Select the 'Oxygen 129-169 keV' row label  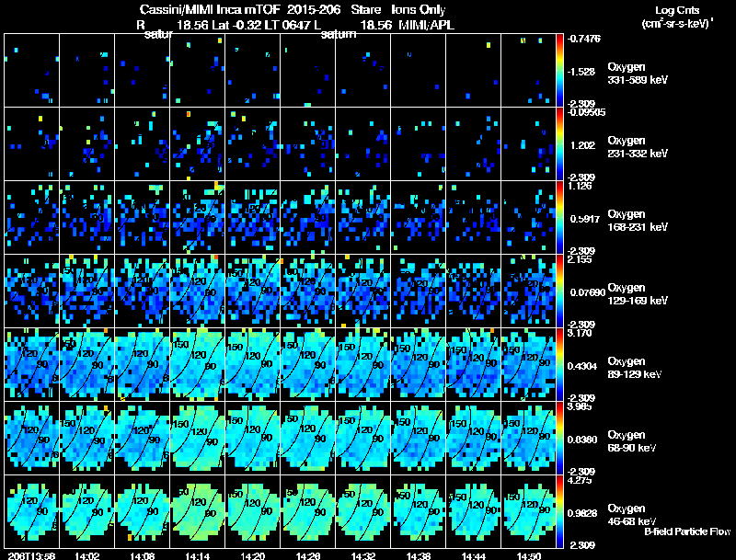pos(638,294)
